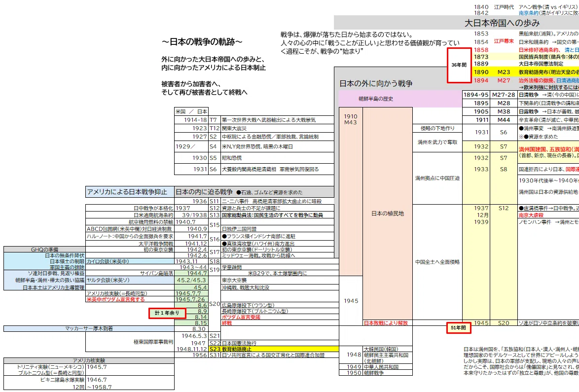This screenshot has height=392, width=579.
Task: Click the カイロ会談(米英中) cell
Action: [130, 261]
